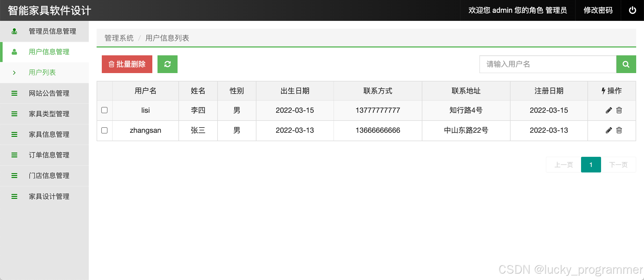Viewport: 644px width, 280px height.
Task: Open 订单信息管理 menu
Action: [44, 155]
